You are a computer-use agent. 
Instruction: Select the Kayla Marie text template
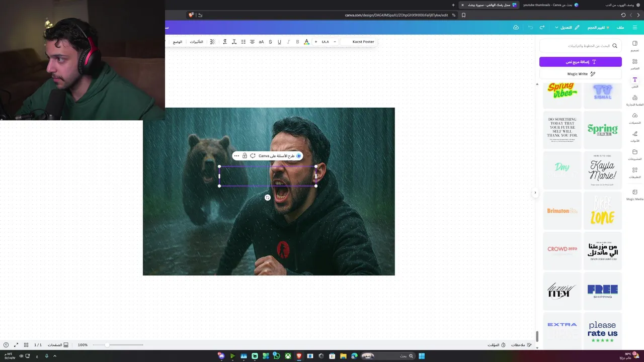coord(602,170)
